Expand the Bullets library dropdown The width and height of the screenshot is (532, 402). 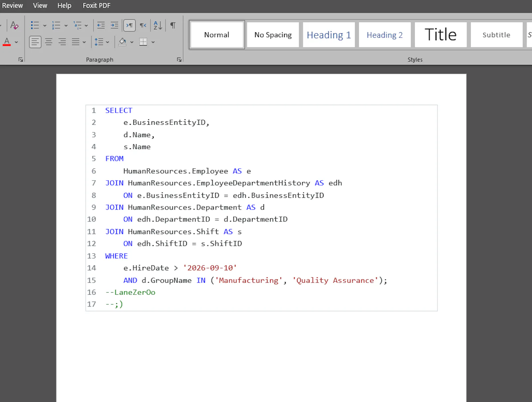point(45,26)
